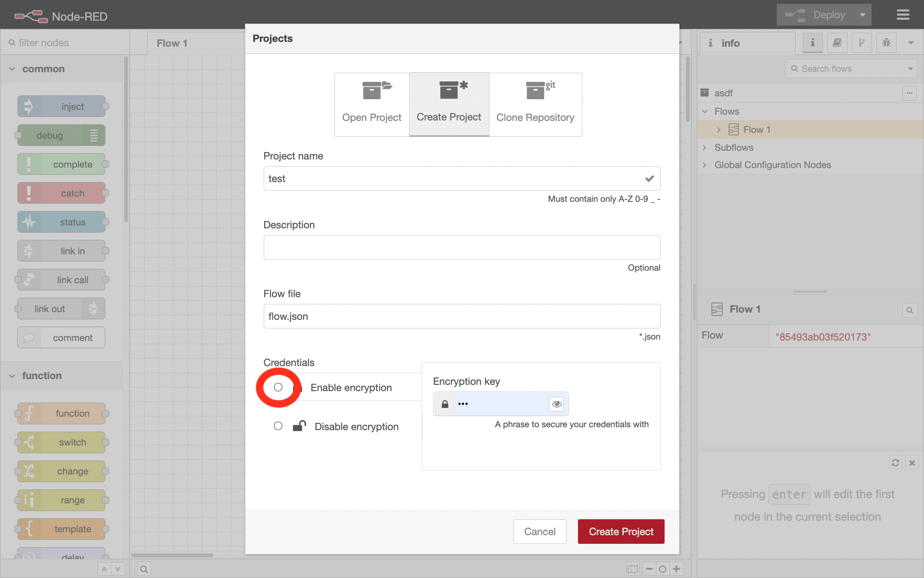Open the main hamburger menu

click(903, 14)
